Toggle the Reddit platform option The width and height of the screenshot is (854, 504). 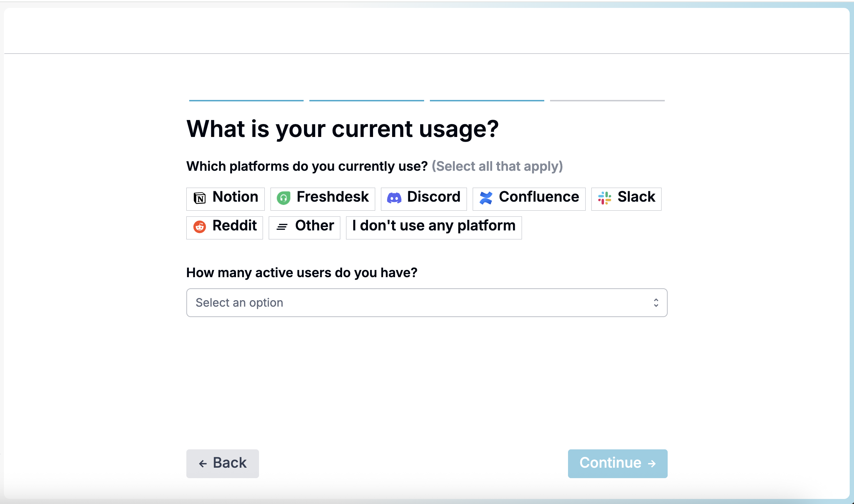tap(224, 228)
